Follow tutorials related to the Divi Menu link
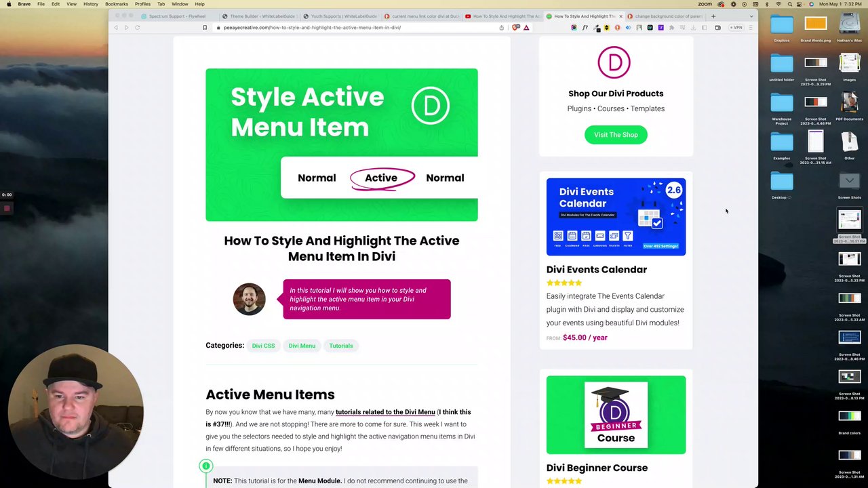 point(385,412)
